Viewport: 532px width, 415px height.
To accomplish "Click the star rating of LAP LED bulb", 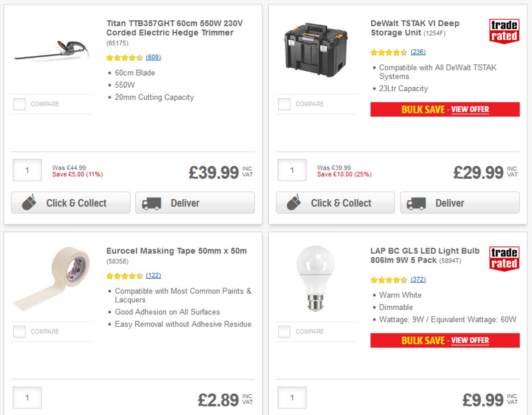I will point(390,280).
